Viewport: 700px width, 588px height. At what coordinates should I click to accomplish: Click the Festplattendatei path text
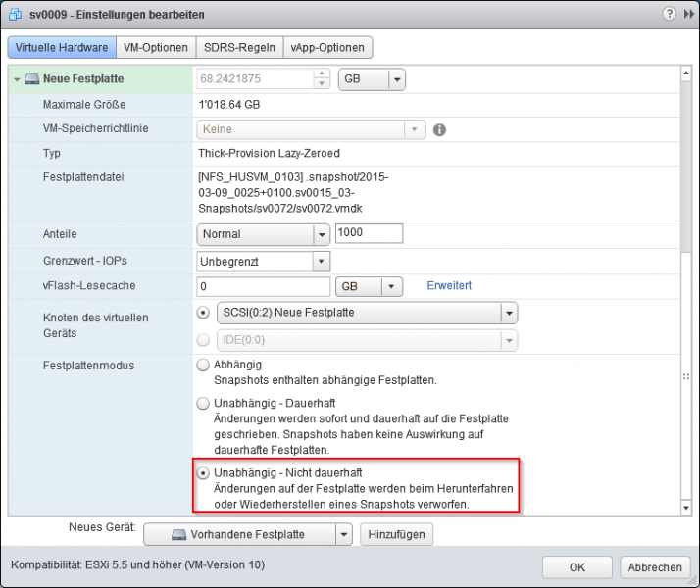point(293,193)
